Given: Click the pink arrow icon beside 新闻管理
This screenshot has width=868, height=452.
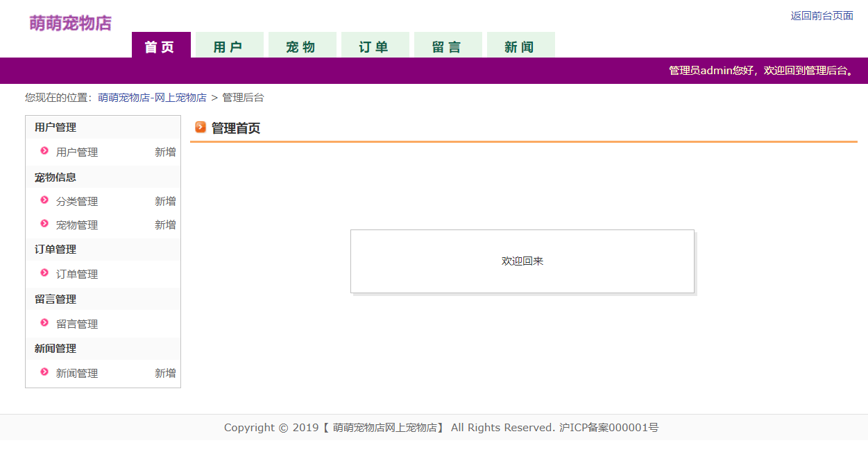Looking at the screenshot, I should (x=44, y=373).
